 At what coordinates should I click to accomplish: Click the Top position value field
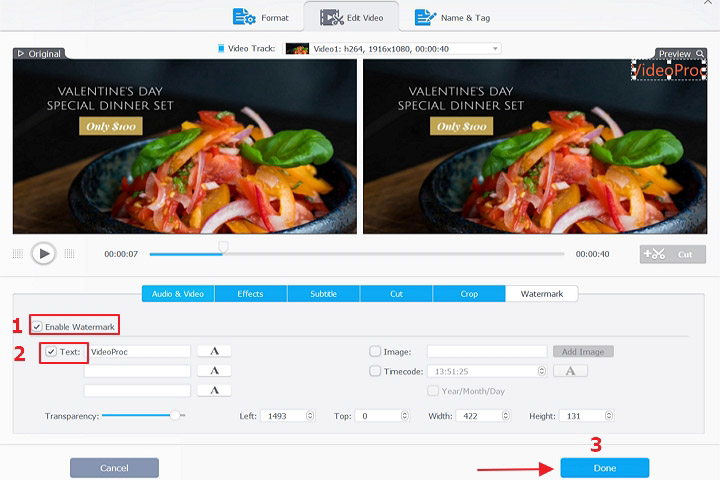click(377, 416)
